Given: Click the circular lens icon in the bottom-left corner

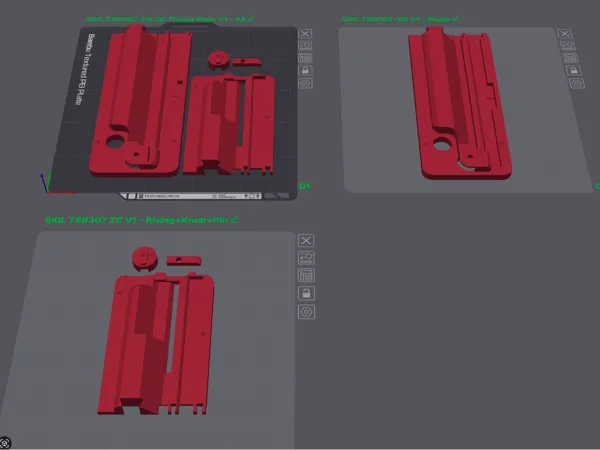Looking at the screenshot, I should [5, 443].
